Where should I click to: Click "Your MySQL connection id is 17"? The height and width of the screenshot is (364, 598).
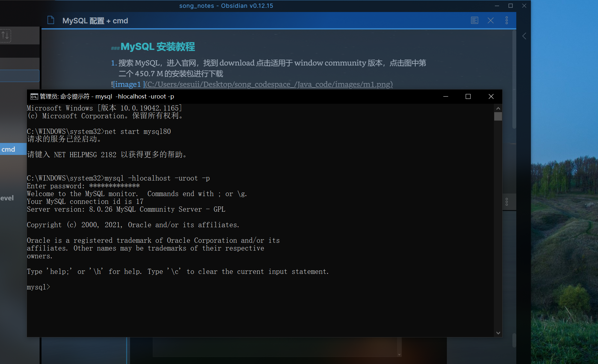tap(85, 201)
